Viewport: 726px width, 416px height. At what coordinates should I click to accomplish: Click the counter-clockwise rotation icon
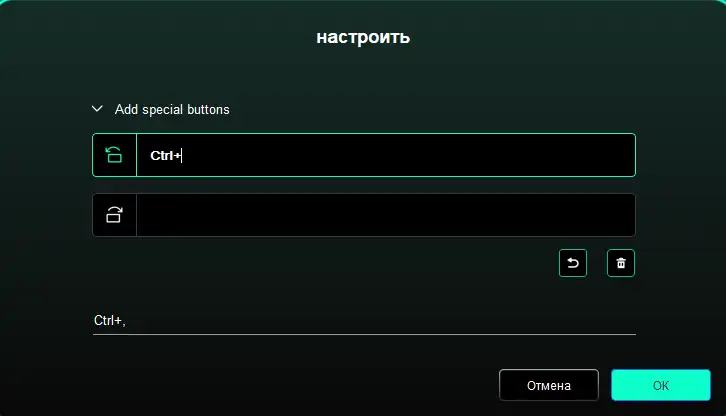click(x=114, y=155)
